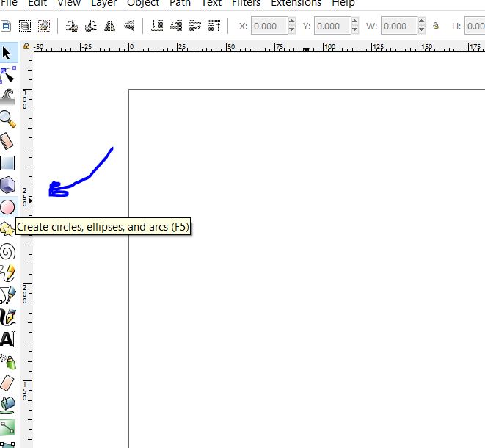Select the Tweak objects wave tool
This screenshot has height=448, width=485.
coord(7,97)
